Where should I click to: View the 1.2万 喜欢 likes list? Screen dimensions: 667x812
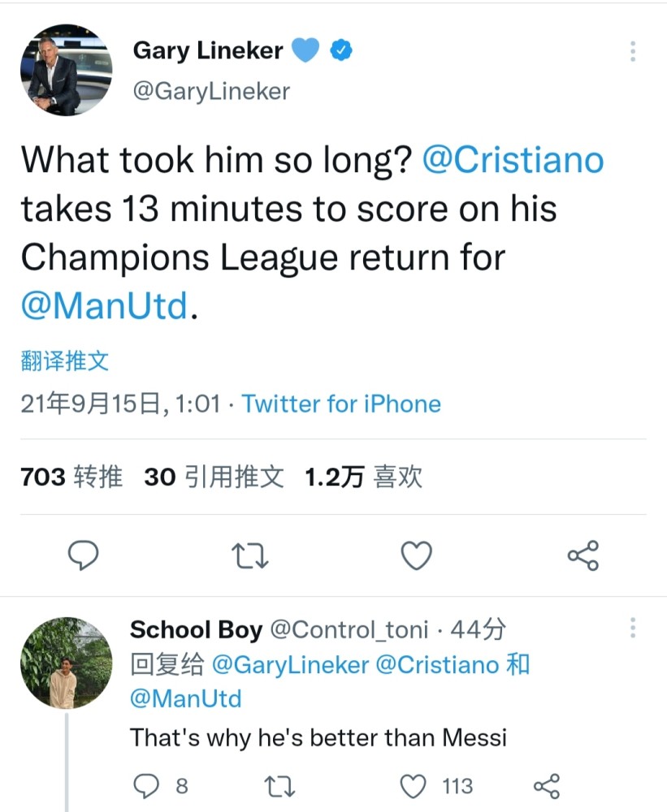click(x=363, y=477)
